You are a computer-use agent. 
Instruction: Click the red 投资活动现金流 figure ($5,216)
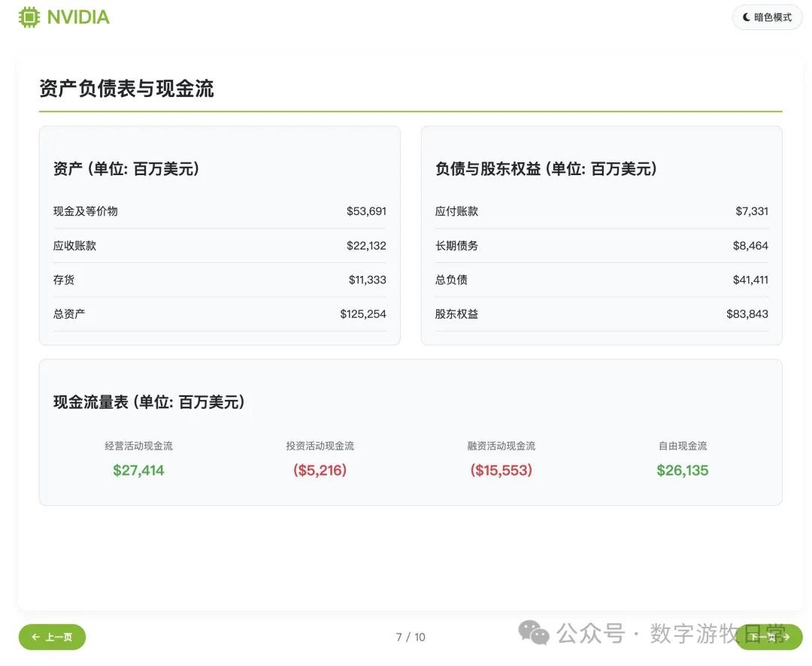[x=320, y=470]
